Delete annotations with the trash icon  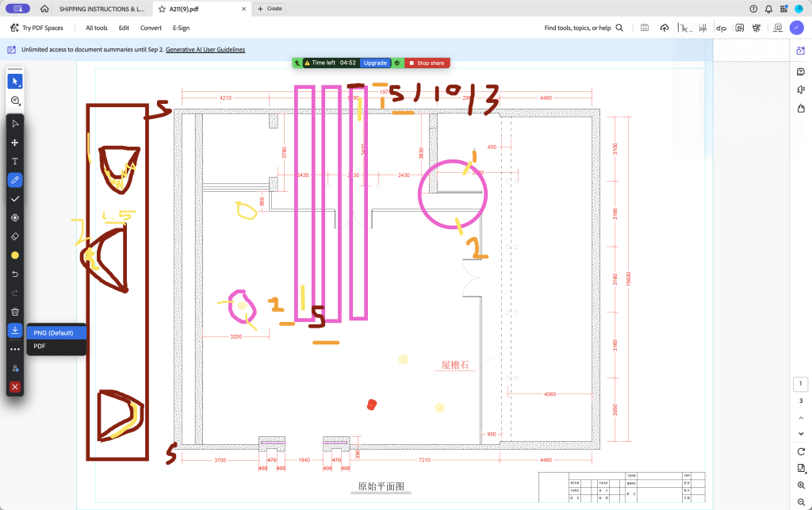(15, 312)
